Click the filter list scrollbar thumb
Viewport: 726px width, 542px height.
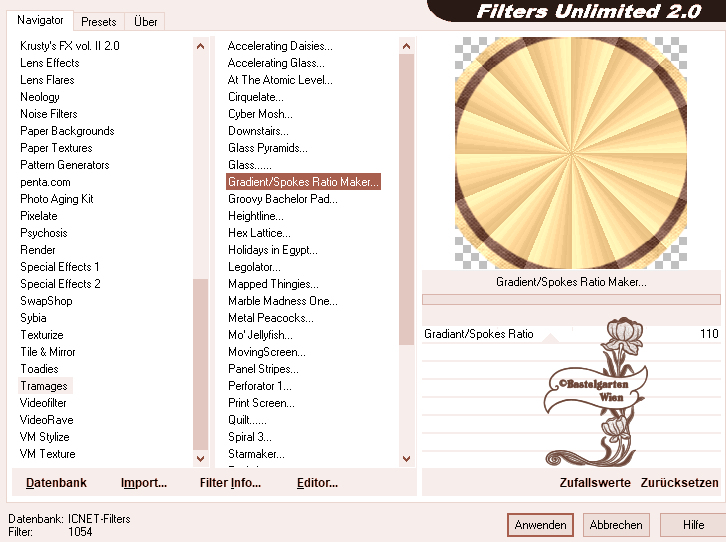tap(406, 199)
